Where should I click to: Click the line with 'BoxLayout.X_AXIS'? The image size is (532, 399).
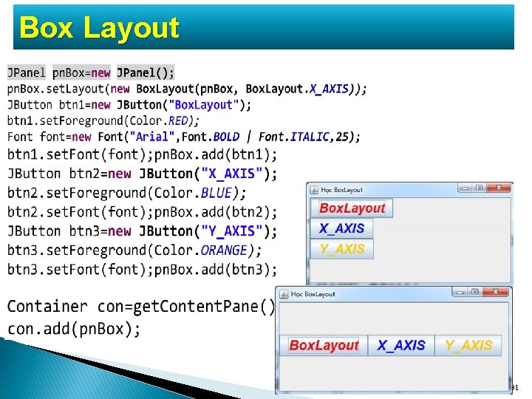(x=187, y=89)
